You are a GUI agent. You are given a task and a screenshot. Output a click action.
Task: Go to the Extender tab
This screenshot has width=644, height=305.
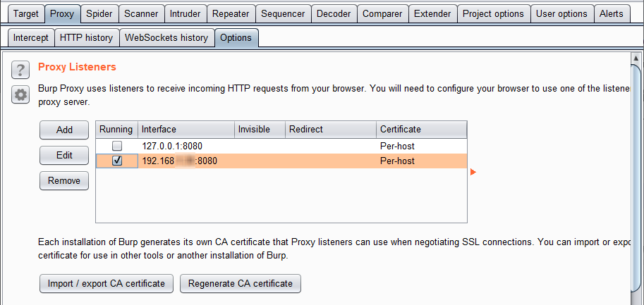432,13
